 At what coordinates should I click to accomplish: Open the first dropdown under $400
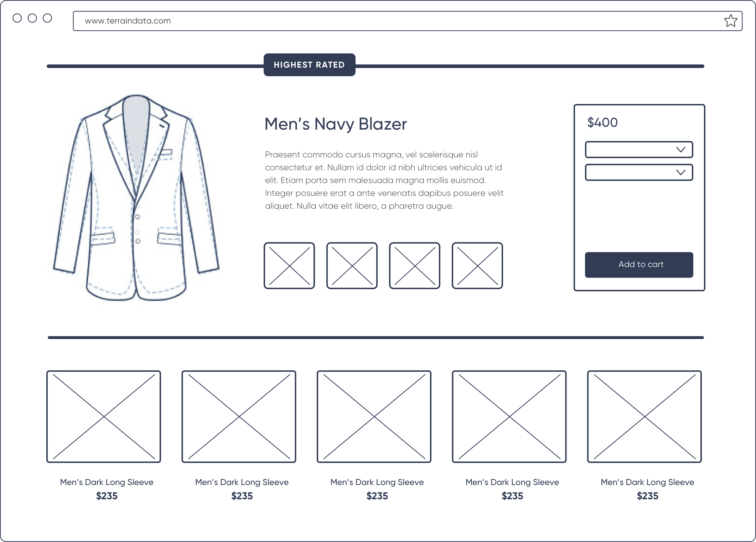(631, 150)
